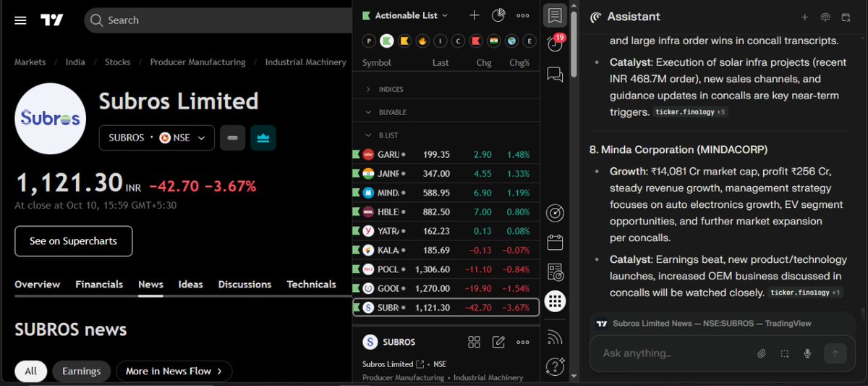Switch to the Ideas tab

pos(190,285)
